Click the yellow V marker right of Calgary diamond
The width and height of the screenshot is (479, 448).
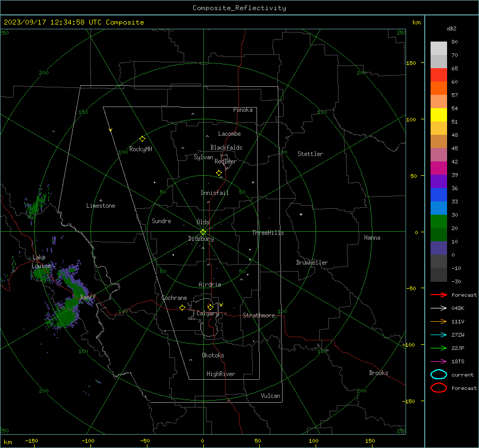(x=221, y=305)
